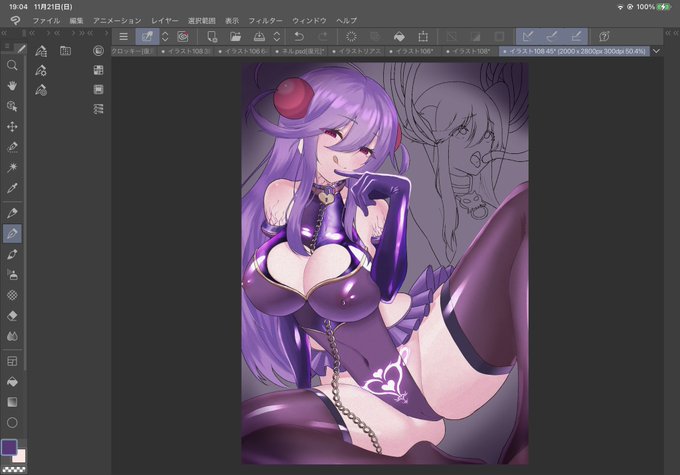The width and height of the screenshot is (680, 475).
Task: Open the ファイル menu
Action: pyautogui.click(x=46, y=20)
